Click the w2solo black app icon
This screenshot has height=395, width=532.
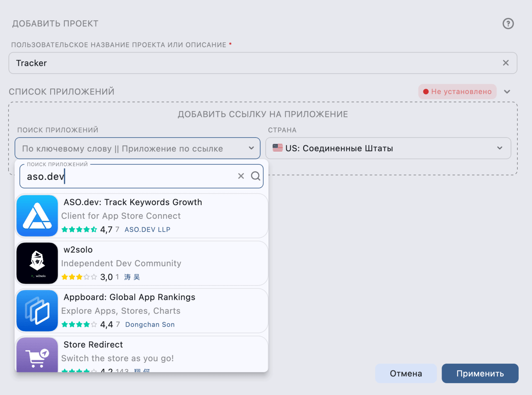coord(37,263)
